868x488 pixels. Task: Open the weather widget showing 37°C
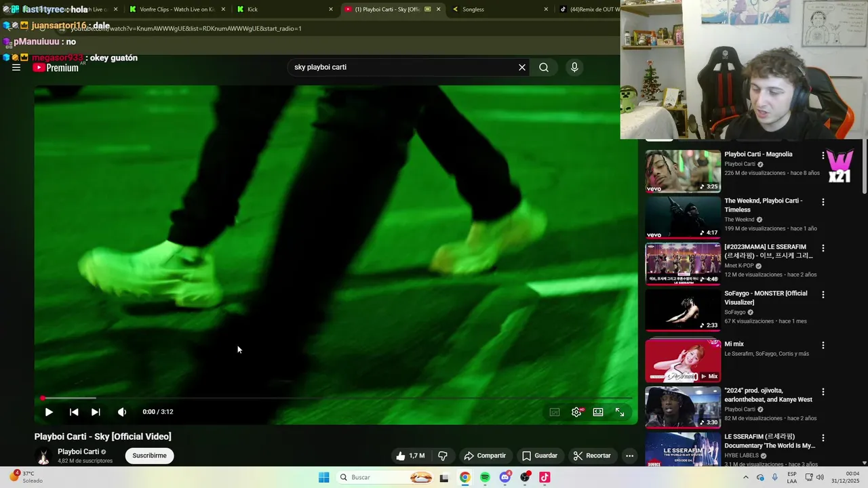(x=27, y=477)
